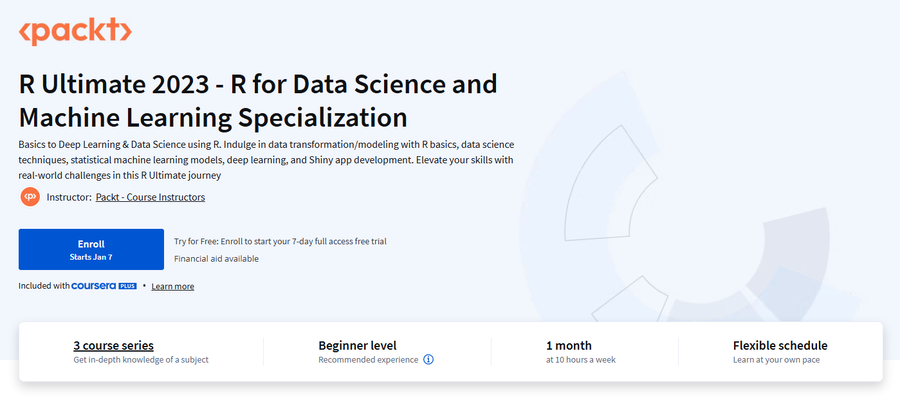The width and height of the screenshot is (900, 396).
Task: Open the Recommended experience info icon
Action: point(428,360)
